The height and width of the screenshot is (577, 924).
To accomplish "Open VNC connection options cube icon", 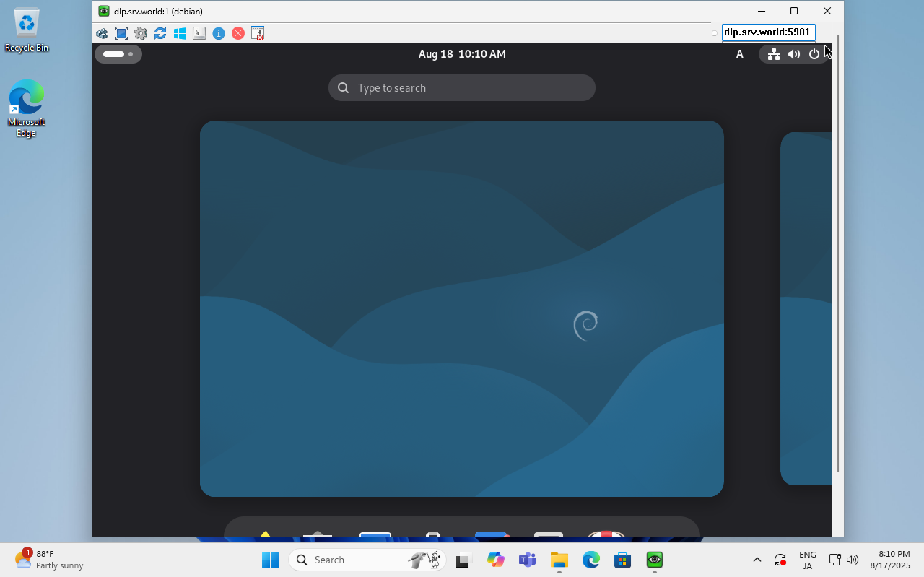I will click(x=102, y=33).
